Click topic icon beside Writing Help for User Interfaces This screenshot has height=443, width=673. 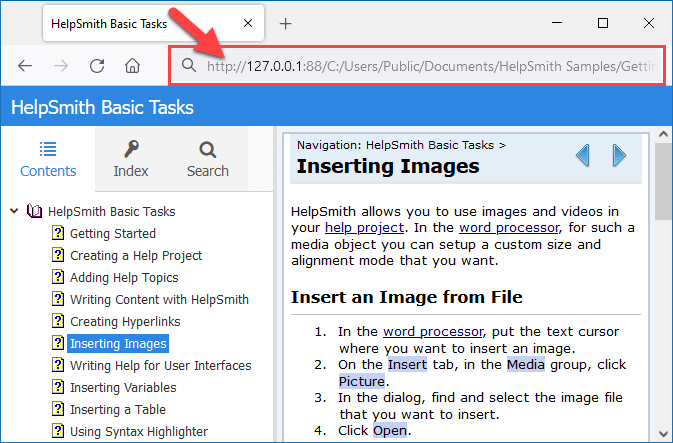tap(58, 365)
